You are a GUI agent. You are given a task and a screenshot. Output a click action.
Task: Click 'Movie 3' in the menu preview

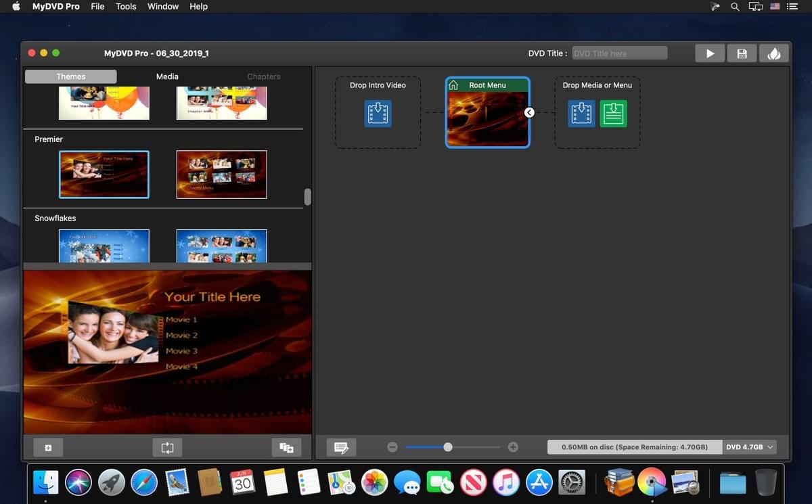(x=181, y=351)
